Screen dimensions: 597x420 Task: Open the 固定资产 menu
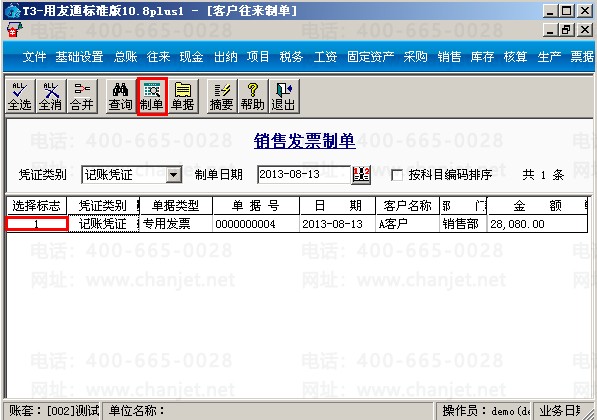click(370, 57)
